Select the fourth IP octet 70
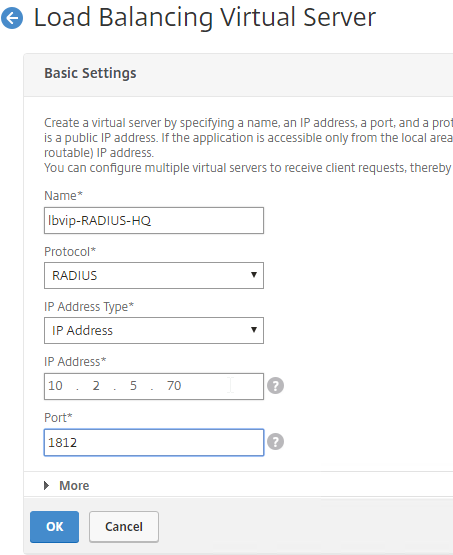Screen dimensions: 453x555 pos(174,386)
